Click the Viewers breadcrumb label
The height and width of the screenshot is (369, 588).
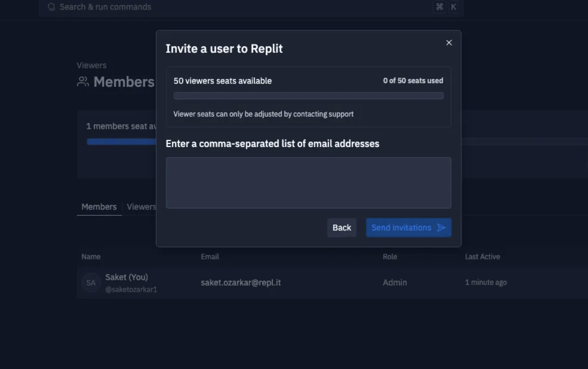[92, 65]
